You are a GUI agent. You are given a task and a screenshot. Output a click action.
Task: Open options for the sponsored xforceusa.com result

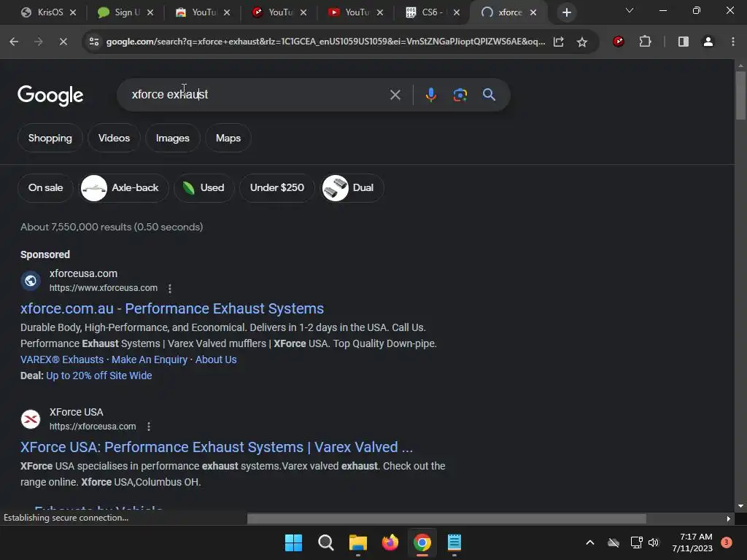pos(170,288)
